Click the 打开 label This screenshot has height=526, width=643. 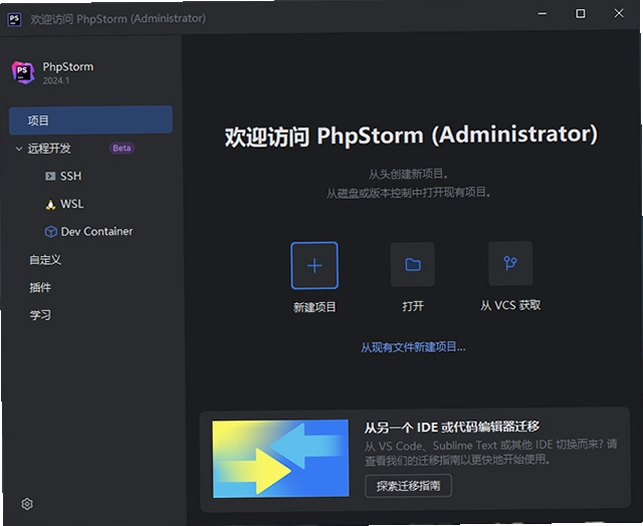pyautogui.click(x=413, y=306)
